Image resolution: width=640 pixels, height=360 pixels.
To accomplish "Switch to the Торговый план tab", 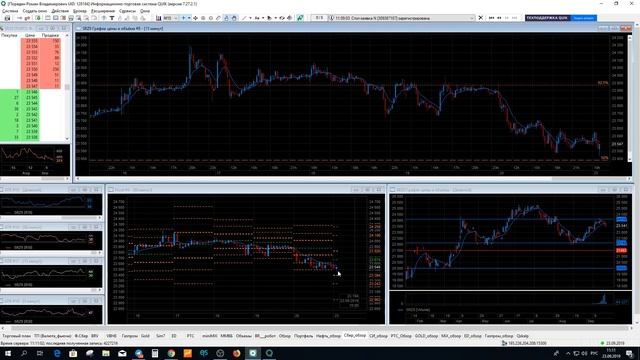I will click(16, 336).
